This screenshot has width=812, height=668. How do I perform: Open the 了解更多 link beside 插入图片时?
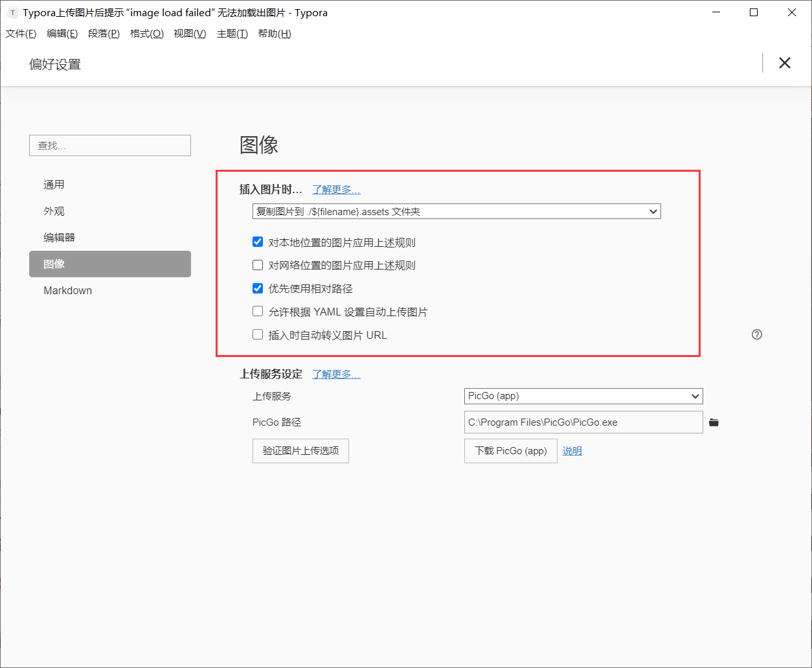[336, 189]
